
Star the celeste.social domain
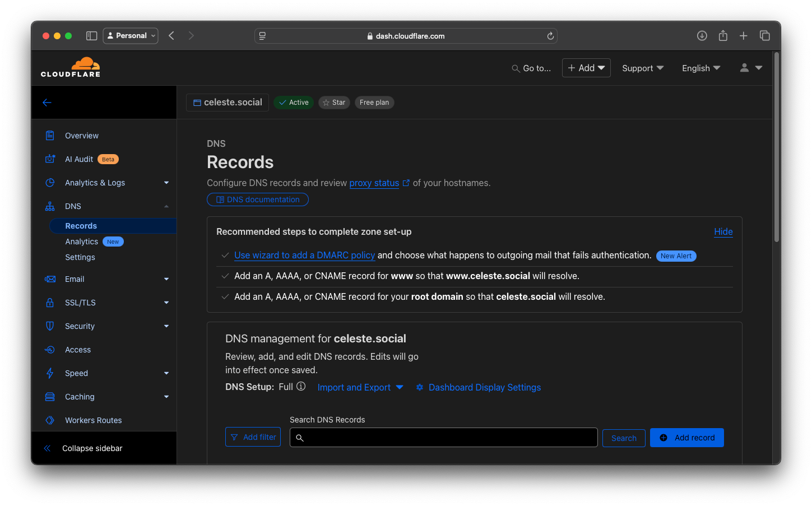click(334, 103)
